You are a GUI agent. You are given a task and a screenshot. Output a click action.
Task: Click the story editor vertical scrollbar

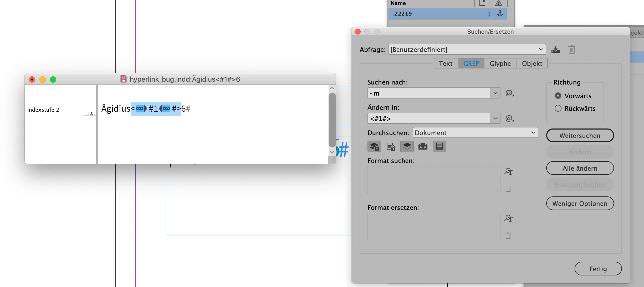click(x=332, y=120)
